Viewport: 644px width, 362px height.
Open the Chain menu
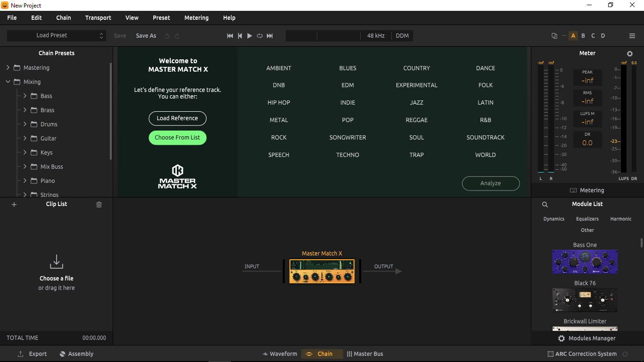(x=64, y=18)
